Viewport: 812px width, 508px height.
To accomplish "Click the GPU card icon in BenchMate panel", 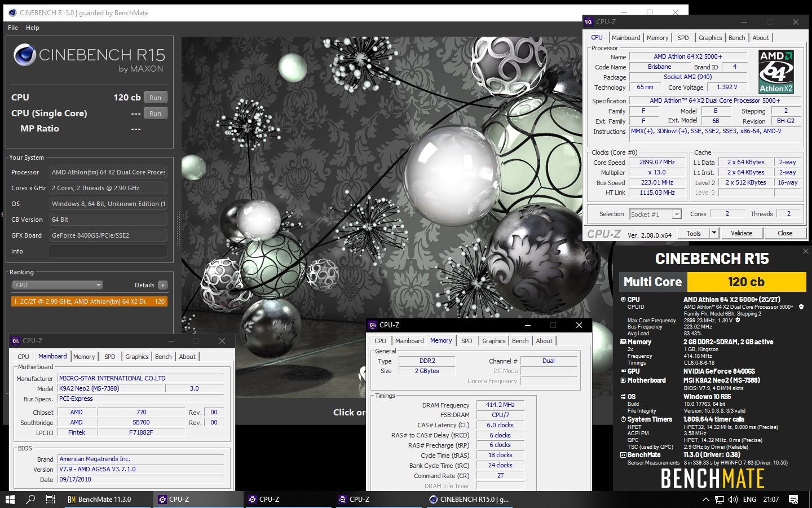I will (x=623, y=371).
